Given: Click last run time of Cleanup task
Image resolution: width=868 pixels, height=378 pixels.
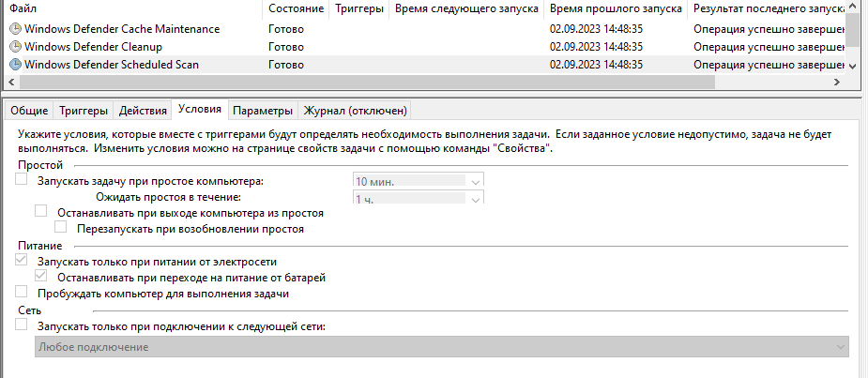Looking at the screenshot, I should [596, 47].
